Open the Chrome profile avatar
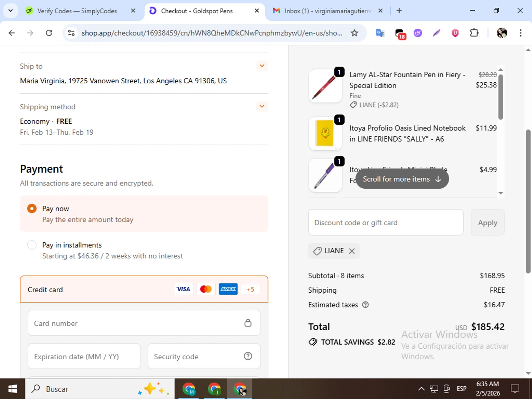 [x=502, y=33]
